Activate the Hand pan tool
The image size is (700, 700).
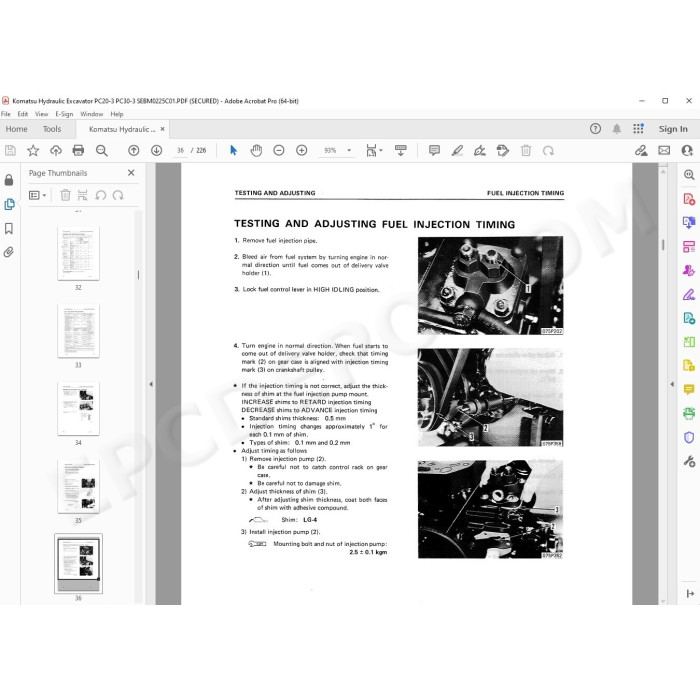click(256, 150)
